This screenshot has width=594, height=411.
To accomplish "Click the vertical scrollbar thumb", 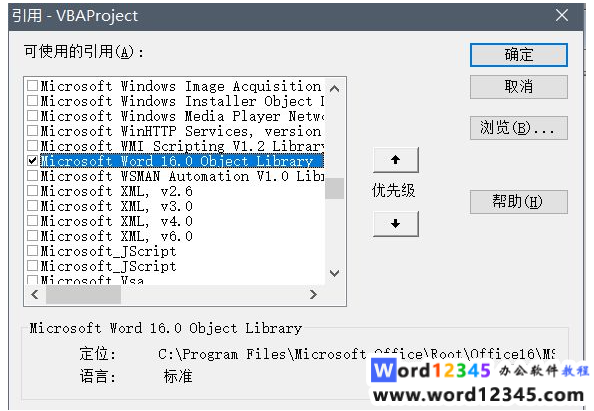I will coord(335,188).
